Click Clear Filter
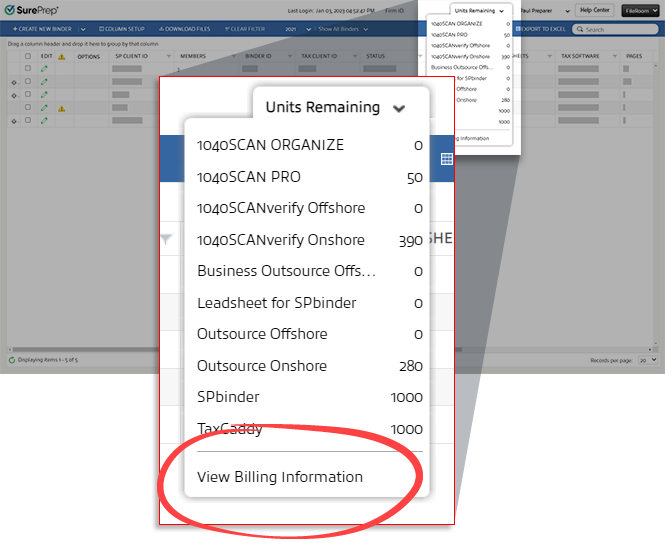 [x=245, y=29]
